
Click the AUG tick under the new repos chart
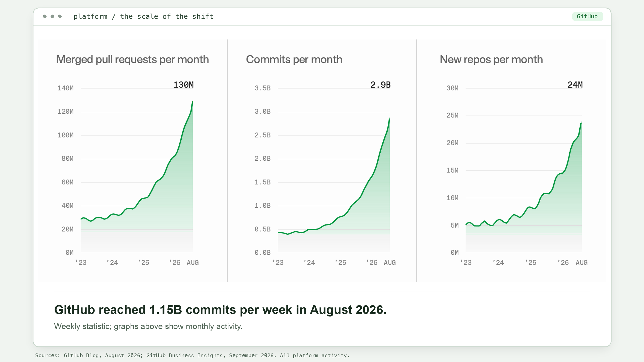(x=582, y=263)
